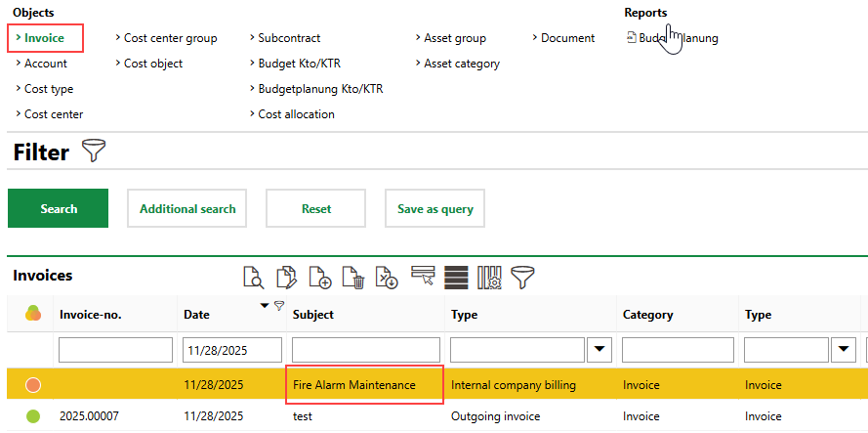This screenshot has width=868, height=433.
Task: Open the Budget Kto/KTR link
Action: click(300, 64)
